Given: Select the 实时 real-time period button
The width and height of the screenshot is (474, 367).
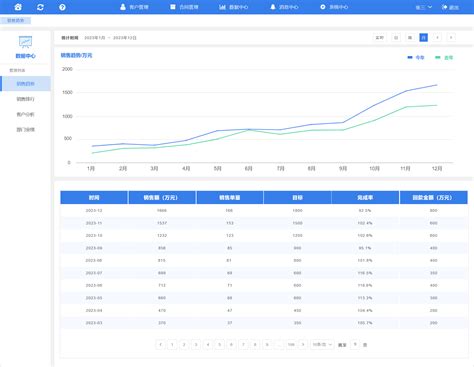Looking at the screenshot, I should [x=380, y=38].
